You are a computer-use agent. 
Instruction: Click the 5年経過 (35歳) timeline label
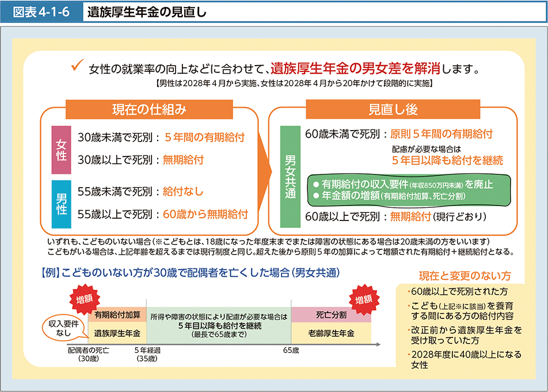(x=147, y=354)
